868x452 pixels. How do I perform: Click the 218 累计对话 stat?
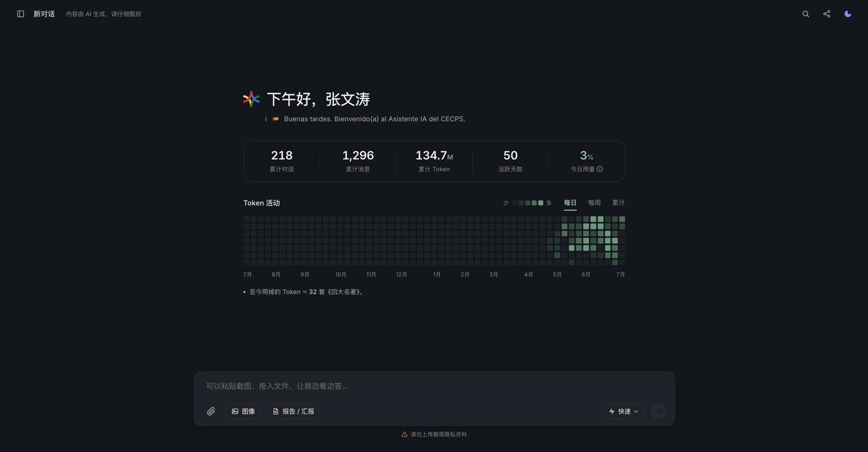[x=282, y=161]
